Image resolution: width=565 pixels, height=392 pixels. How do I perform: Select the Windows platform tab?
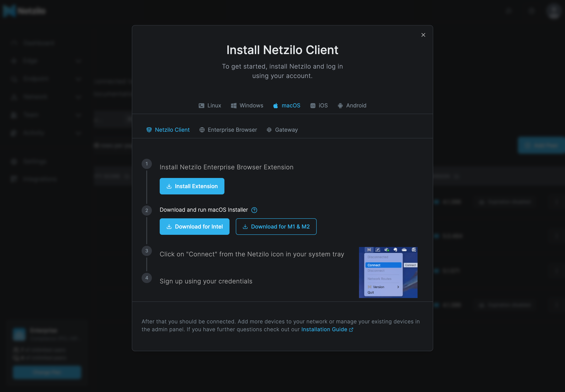pyautogui.click(x=247, y=105)
